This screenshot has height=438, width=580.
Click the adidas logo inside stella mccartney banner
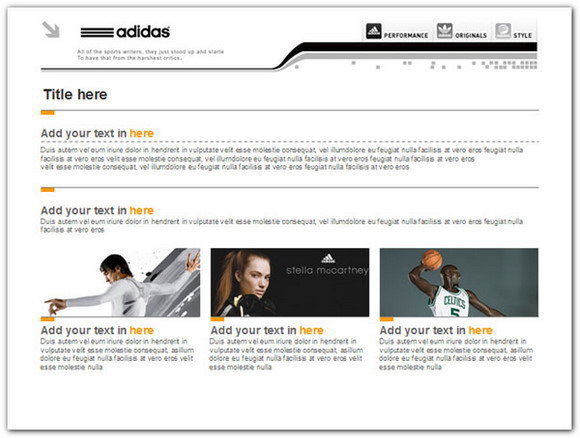click(x=328, y=258)
